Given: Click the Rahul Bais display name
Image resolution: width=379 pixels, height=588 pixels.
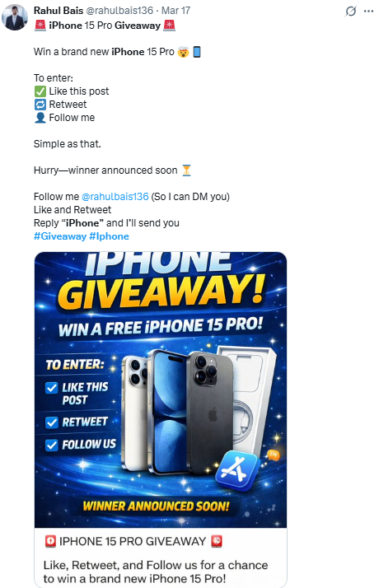Looking at the screenshot, I should tap(58, 11).
